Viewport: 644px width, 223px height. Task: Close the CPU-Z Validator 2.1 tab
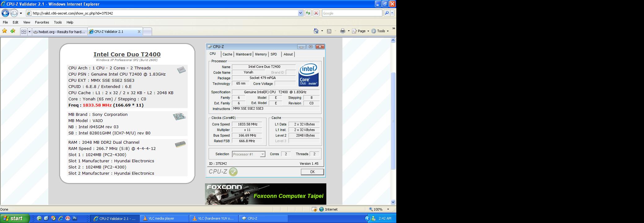point(139,32)
